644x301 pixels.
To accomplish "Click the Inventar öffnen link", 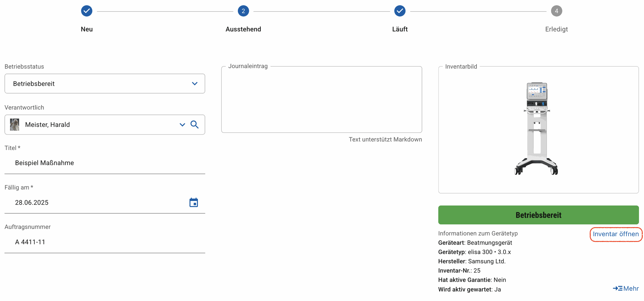I will pyautogui.click(x=615, y=234).
